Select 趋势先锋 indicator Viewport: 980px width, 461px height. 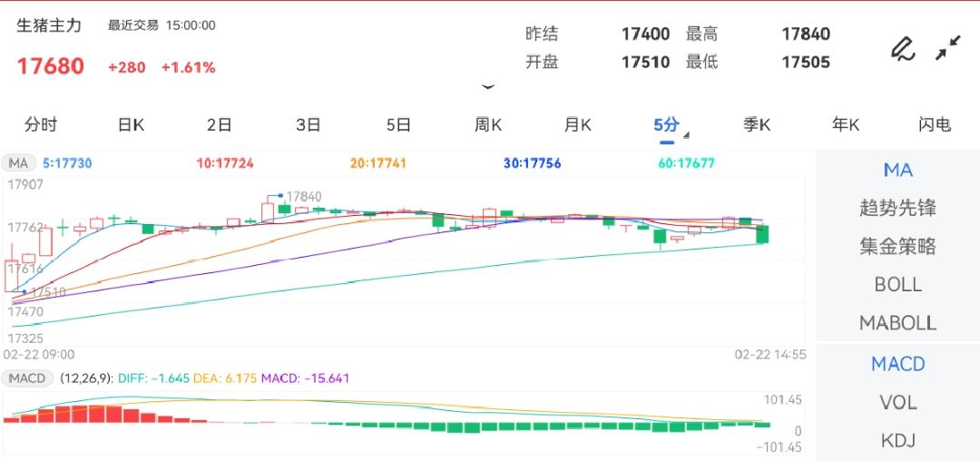tap(898, 208)
